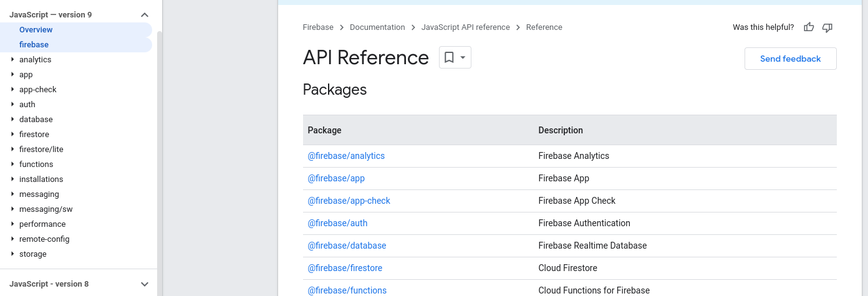The width and height of the screenshot is (868, 296).
Task: Expand the analytics tree arrow
Action: (x=12, y=60)
